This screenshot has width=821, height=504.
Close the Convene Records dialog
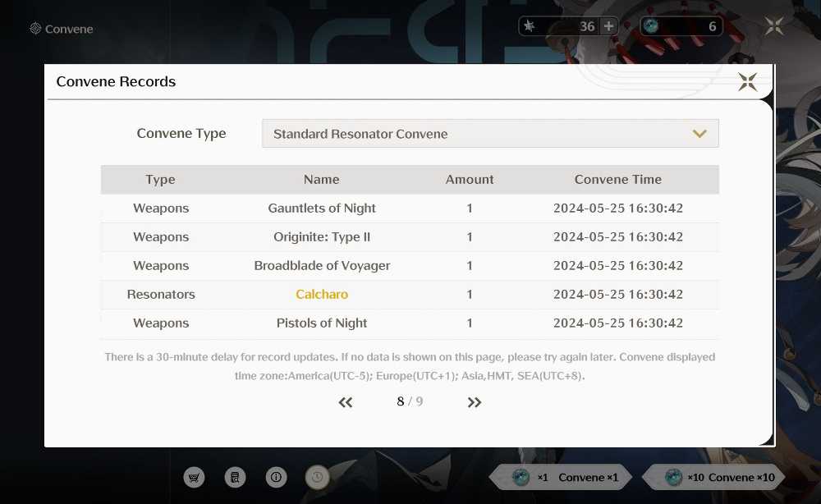point(747,81)
